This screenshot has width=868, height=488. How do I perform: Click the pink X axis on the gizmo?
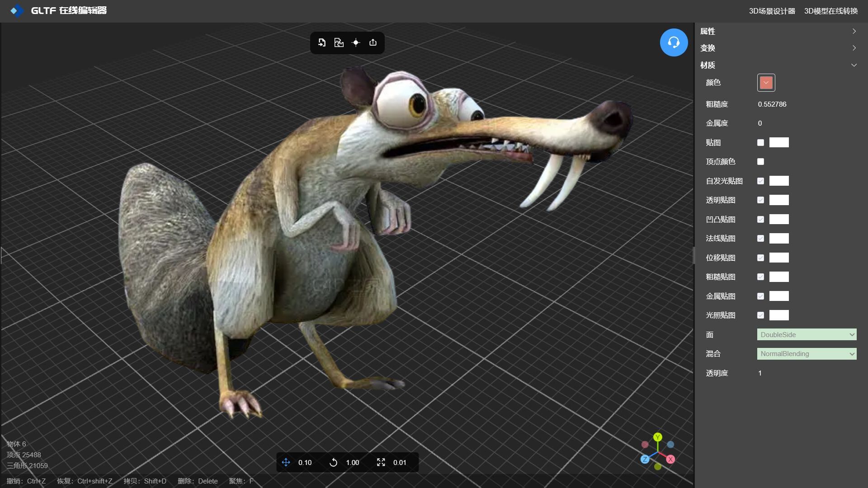[670, 459]
